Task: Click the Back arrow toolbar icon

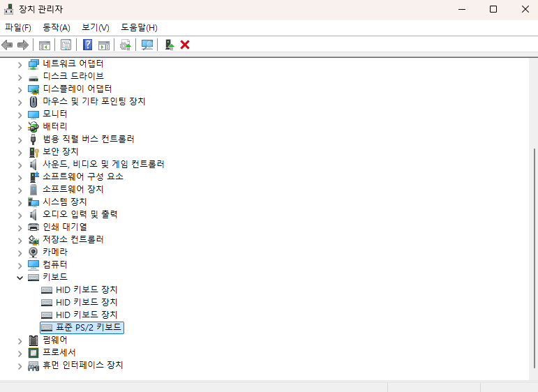Action: [7, 45]
